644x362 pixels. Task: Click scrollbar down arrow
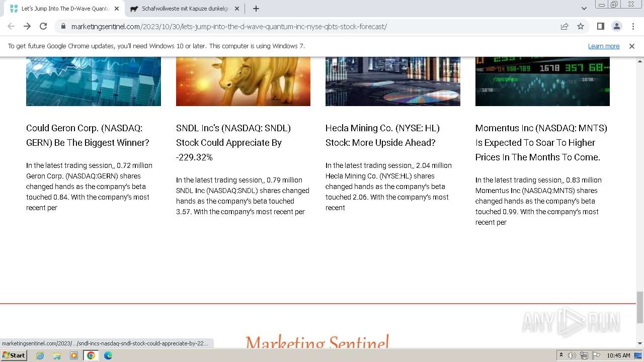point(640,343)
